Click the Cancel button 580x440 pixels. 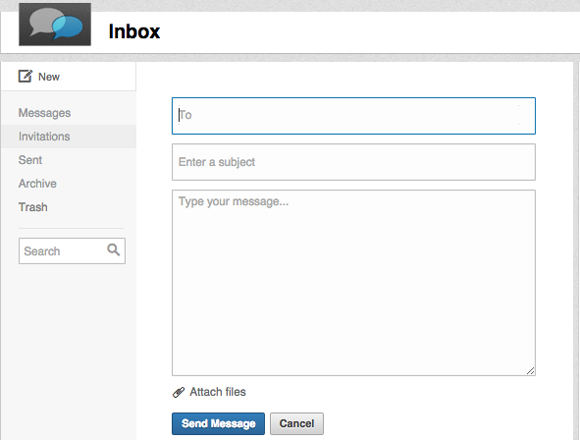coord(297,423)
